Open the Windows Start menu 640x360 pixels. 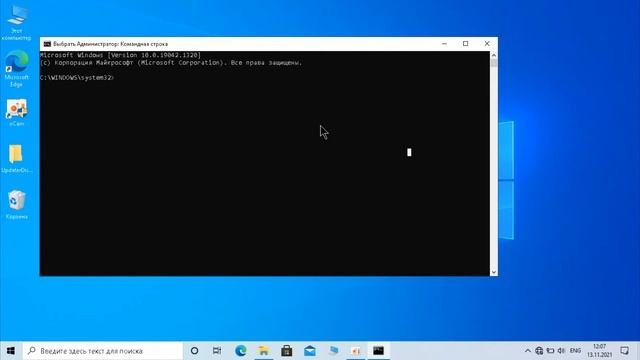point(11,351)
